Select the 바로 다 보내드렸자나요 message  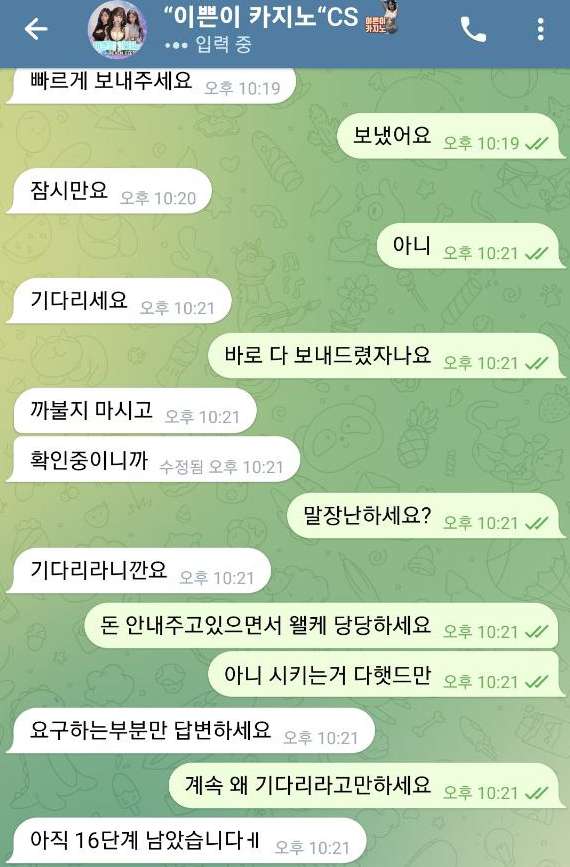coord(387,356)
